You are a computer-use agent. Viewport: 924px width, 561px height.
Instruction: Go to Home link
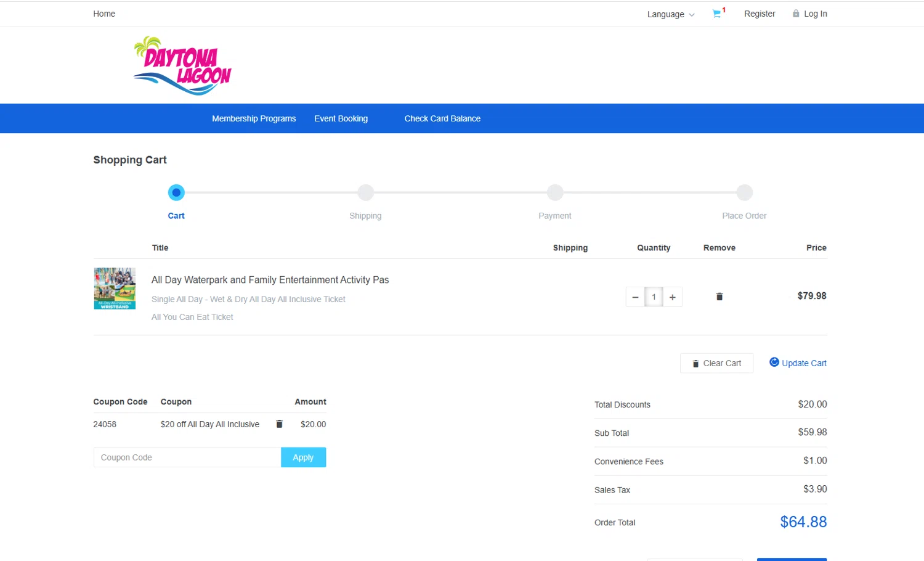pyautogui.click(x=104, y=14)
